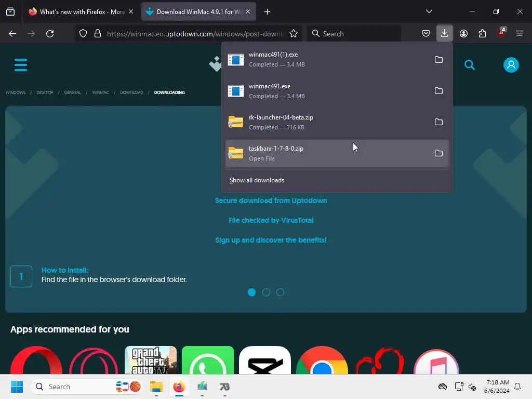Image resolution: width=532 pixels, height=399 pixels.
Task: Open Opera GX outline-circle recommended app
Action: pos(94,361)
